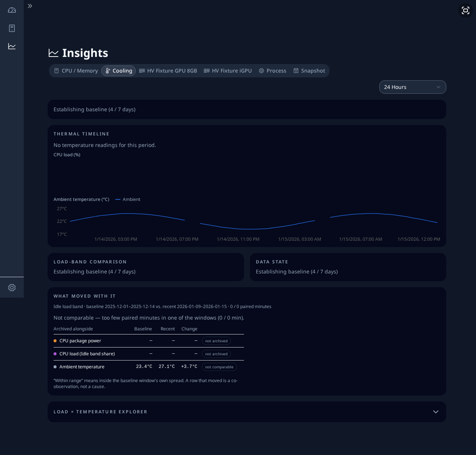Switch to HV Fixture GPU 8GB tab
This screenshot has height=455, width=476.
[x=168, y=71]
